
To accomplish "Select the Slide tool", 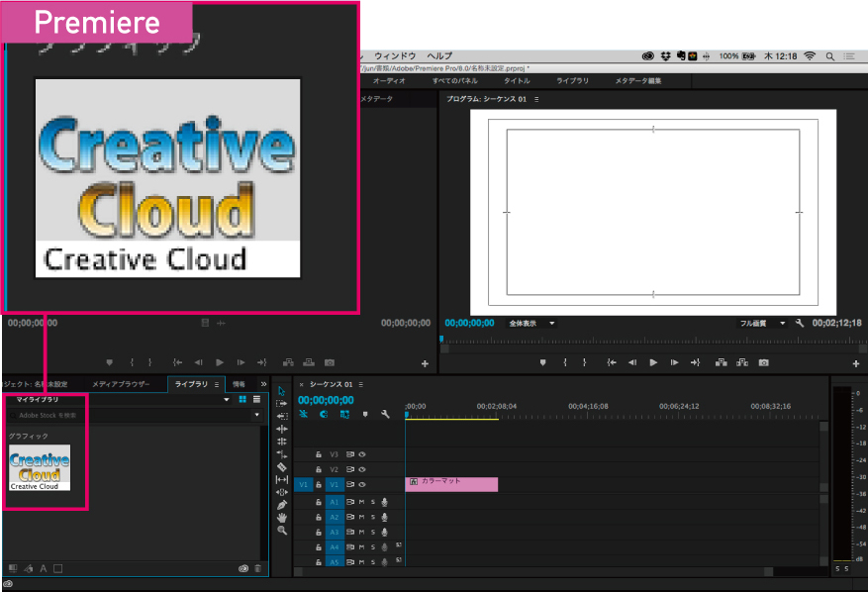I will click(x=282, y=492).
